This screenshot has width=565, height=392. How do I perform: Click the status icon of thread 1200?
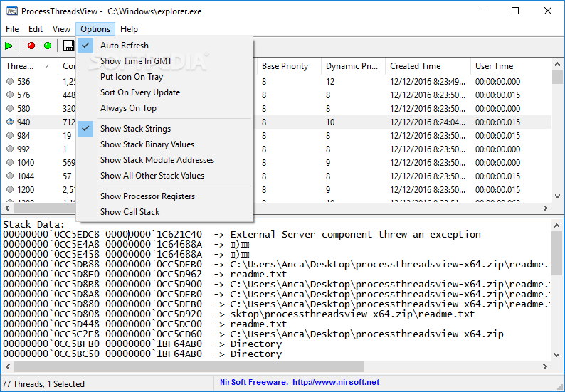10,189
